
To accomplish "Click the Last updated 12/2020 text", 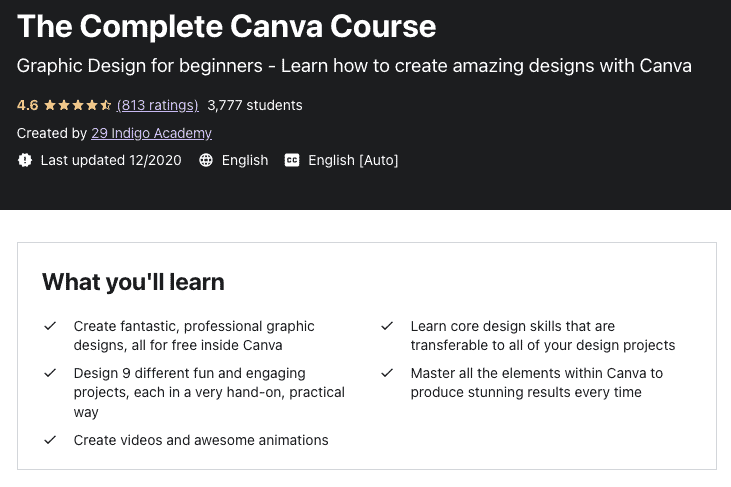I will click(111, 160).
